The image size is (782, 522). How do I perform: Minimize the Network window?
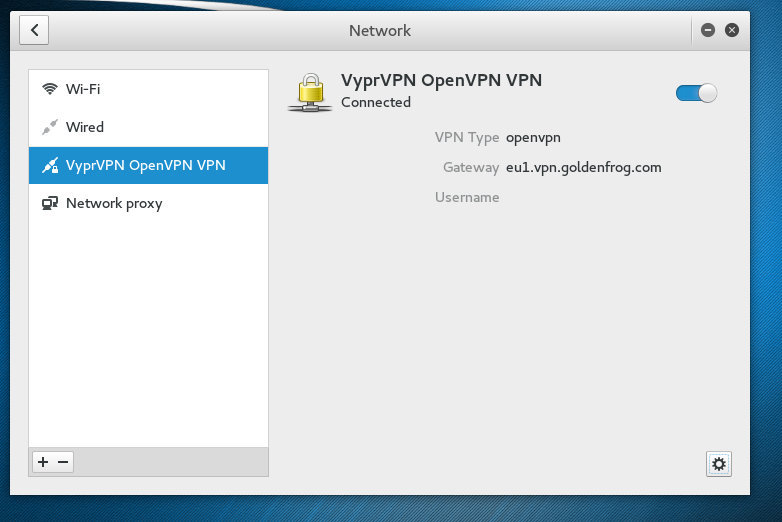pyautogui.click(x=708, y=30)
